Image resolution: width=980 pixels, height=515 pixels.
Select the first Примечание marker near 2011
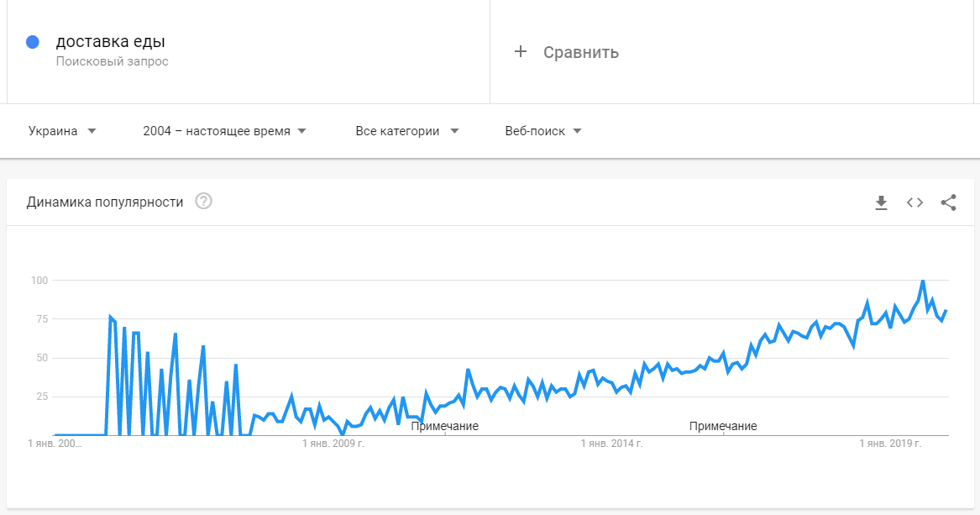(x=445, y=426)
